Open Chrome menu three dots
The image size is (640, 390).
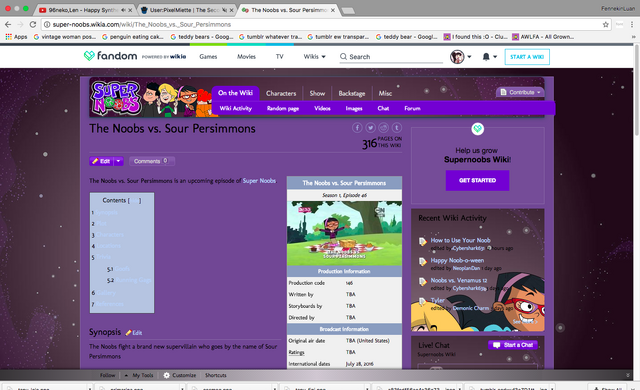(632, 24)
